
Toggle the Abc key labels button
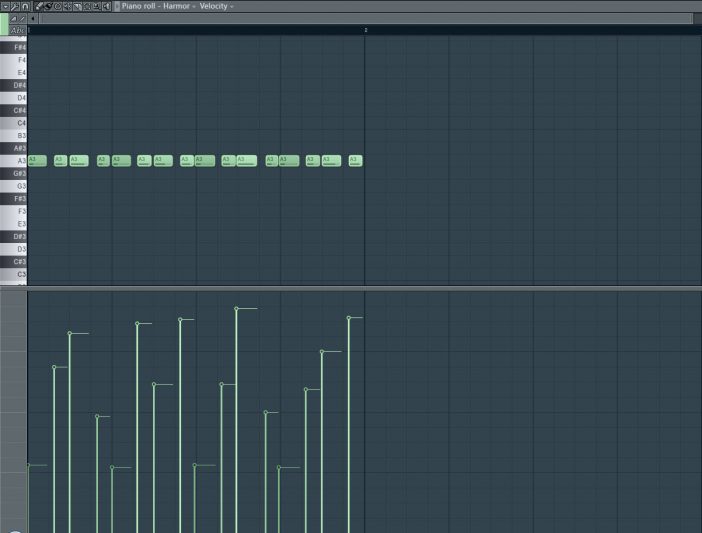(x=18, y=30)
